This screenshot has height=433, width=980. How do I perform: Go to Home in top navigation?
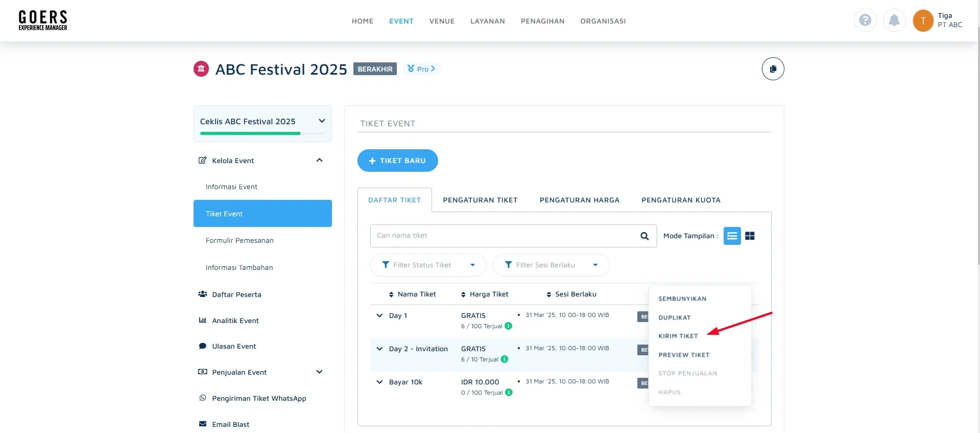[363, 21]
